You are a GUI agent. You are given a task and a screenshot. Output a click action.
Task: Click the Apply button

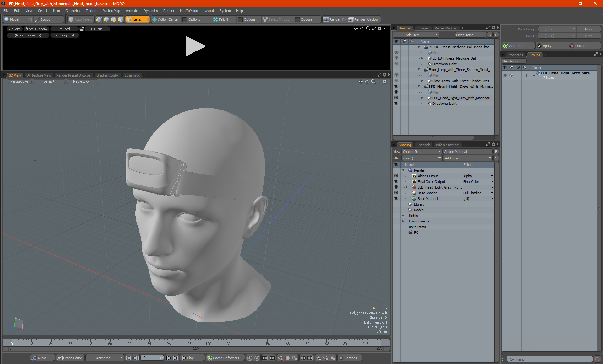pos(551,46)
